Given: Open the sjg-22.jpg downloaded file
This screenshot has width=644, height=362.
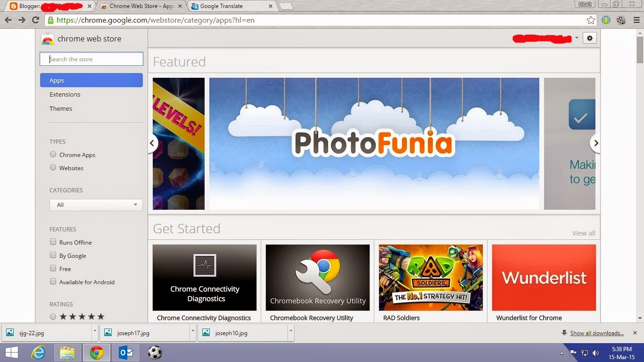Looking at the screenshot, I should tap(47, 332).
